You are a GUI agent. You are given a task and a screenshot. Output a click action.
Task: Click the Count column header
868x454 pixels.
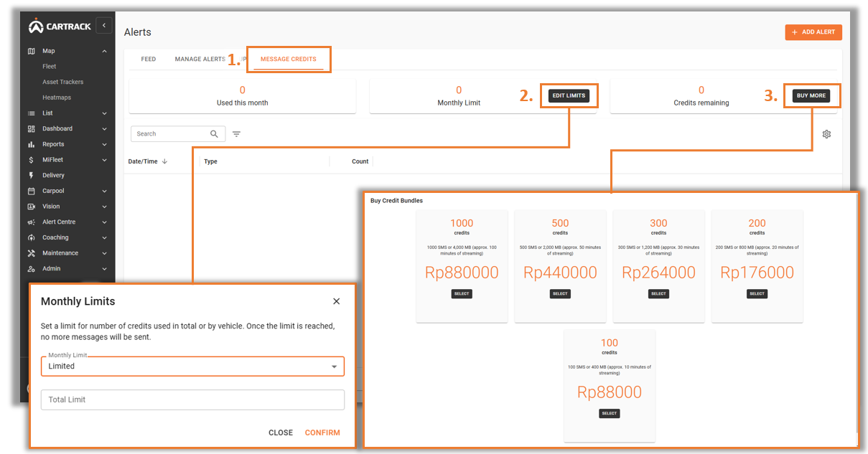click(x=360, y=161)
